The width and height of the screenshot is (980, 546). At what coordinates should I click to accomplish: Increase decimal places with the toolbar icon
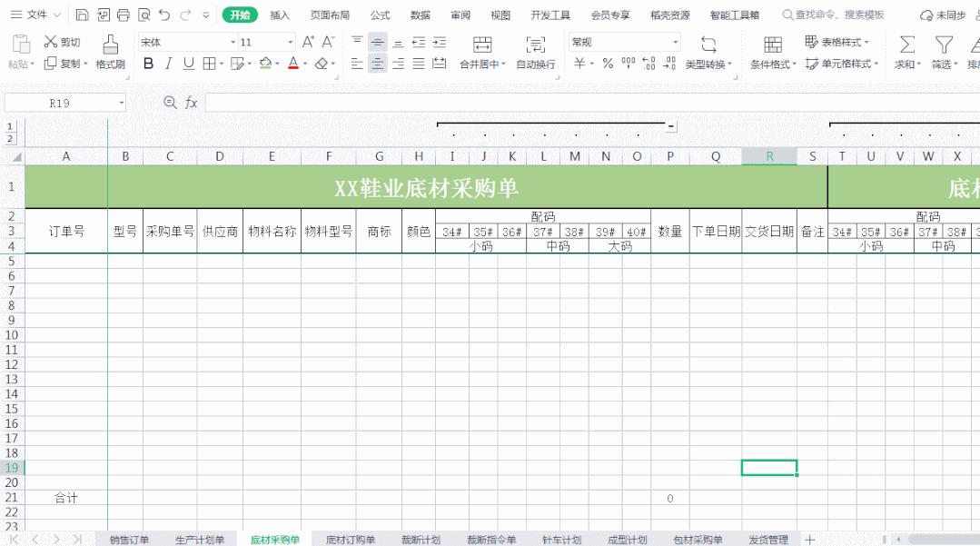[x=647, y=62]
